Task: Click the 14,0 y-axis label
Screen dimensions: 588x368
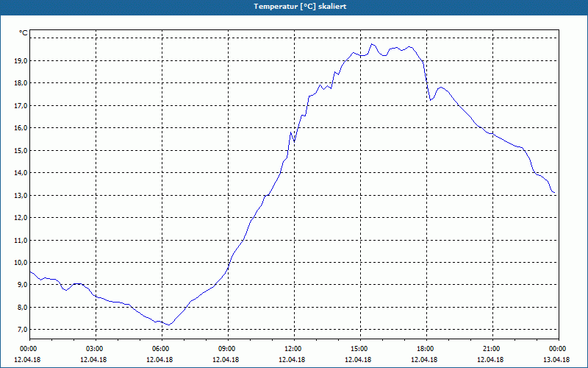Action: click(x=21, y=173)
